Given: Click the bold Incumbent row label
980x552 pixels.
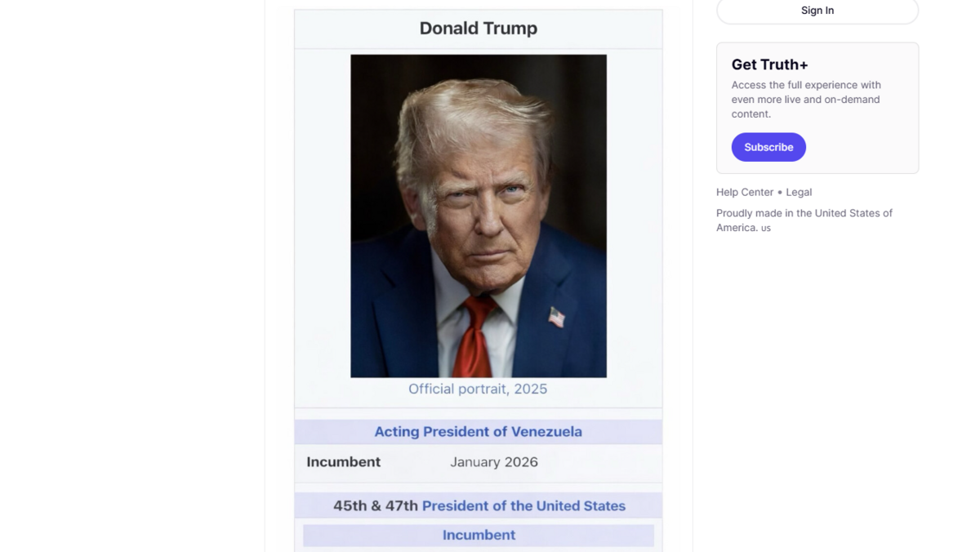Looking at the screenshot, I should [343, 462].
